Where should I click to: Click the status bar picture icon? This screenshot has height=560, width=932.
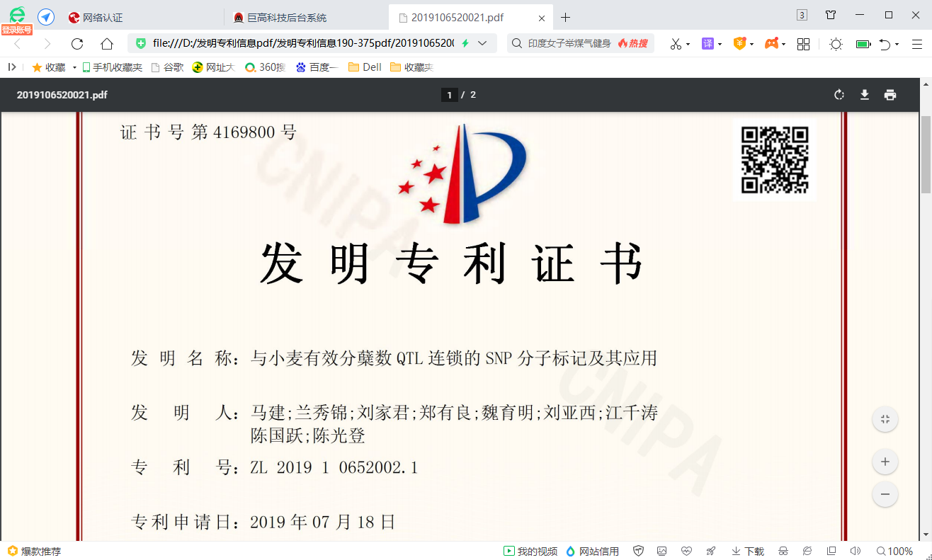662,551
